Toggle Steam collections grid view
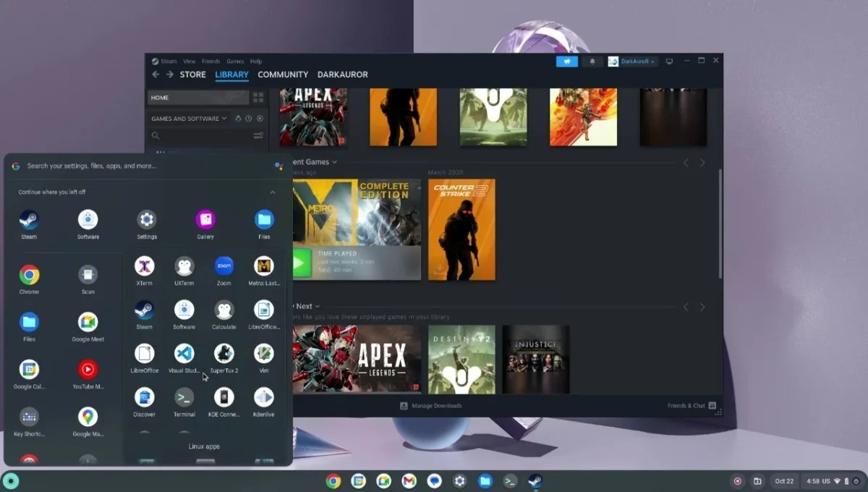 click(258, 98)
